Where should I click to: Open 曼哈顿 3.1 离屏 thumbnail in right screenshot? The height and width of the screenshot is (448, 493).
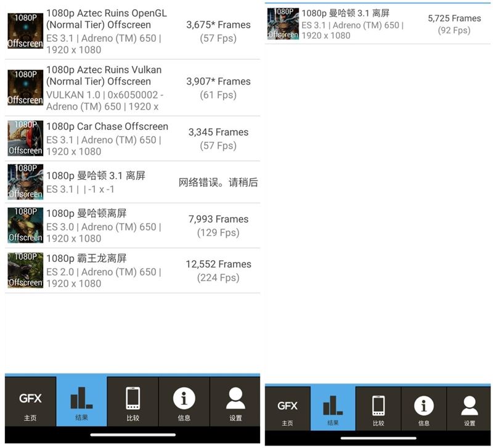[x=283, y=23]
